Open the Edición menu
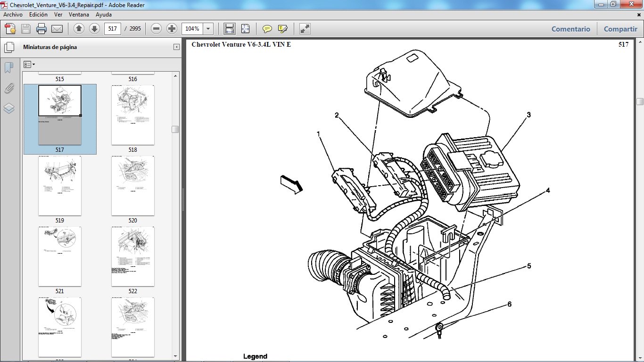 [38, 15]
